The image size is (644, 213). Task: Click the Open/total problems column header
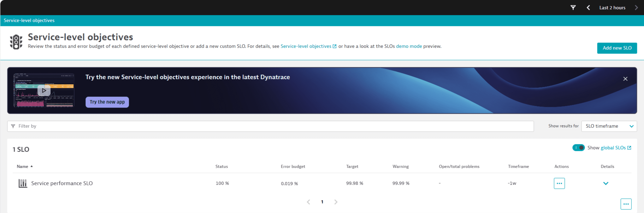pos(459,166)
